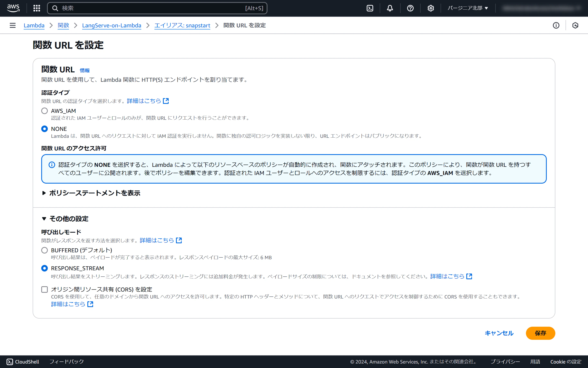Open プライバシー footer link
This screenshot has width=588, height=368.
pos(505,362)
